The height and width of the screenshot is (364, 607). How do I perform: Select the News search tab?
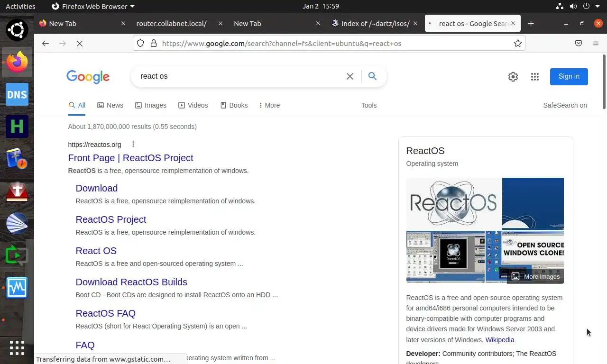(110, 105)
